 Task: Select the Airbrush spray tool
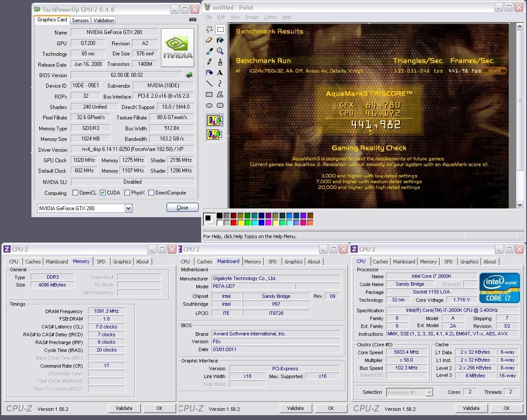coord(209,73)
